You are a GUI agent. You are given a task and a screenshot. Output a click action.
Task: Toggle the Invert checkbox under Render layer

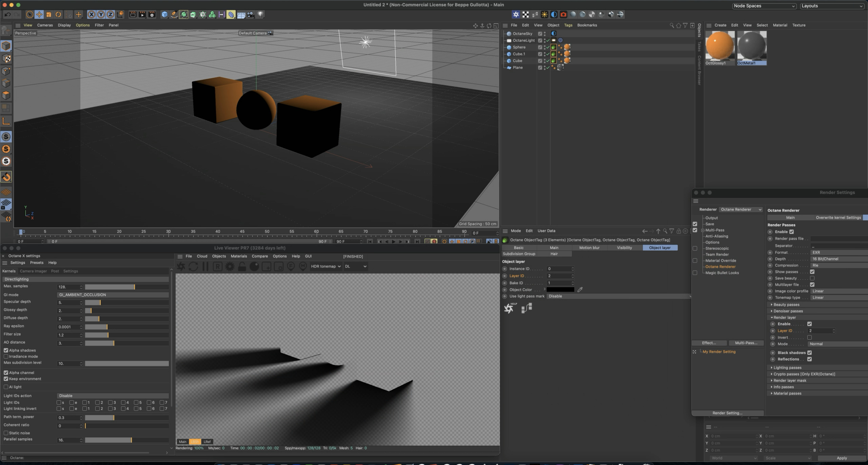pyautogui.click(x=809, y=337)
